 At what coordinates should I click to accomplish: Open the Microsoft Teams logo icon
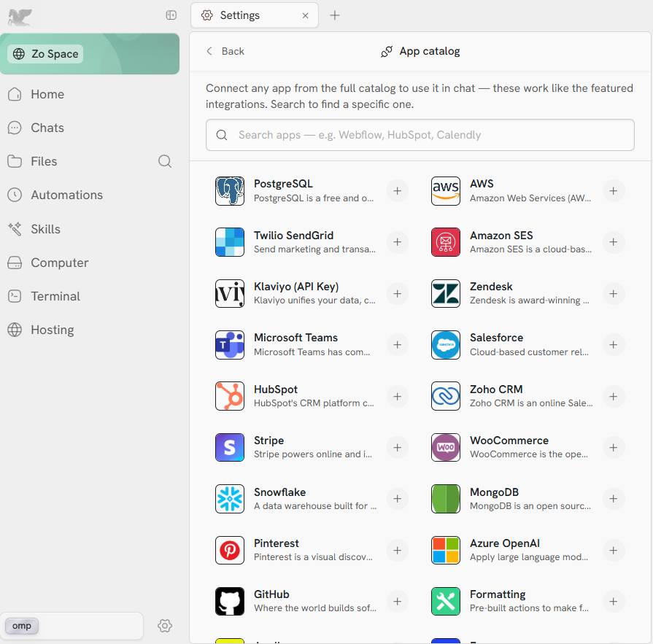230,345
